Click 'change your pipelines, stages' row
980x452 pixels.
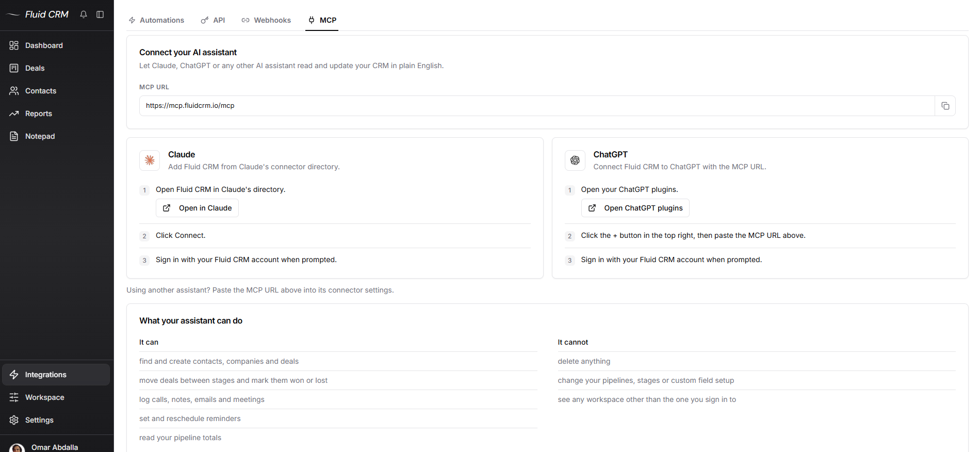tap(757, 380)
